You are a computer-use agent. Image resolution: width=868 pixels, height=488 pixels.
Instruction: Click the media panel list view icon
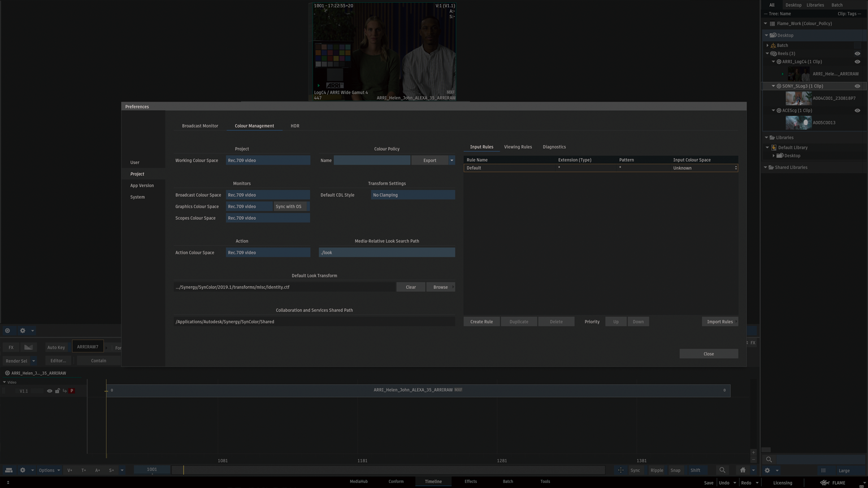click(823, 470)
